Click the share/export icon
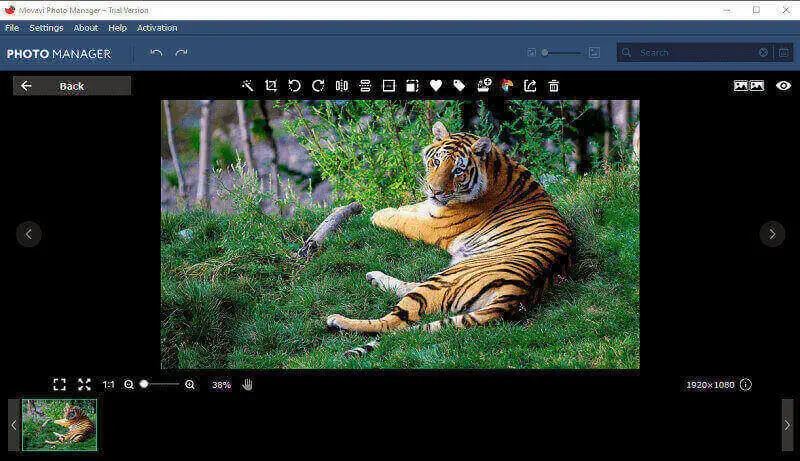 click(x=530, y=86)
